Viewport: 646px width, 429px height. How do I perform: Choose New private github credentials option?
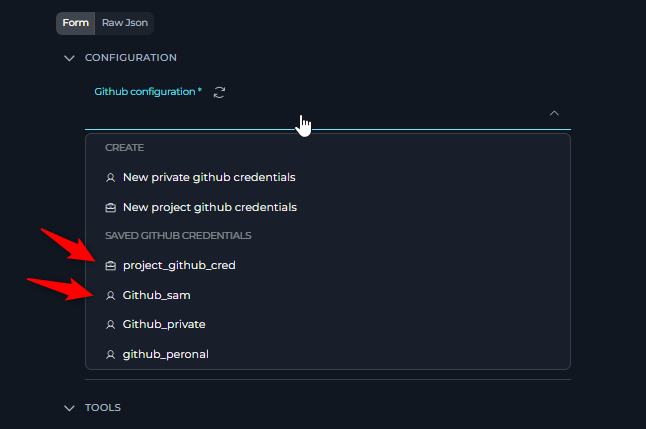click(209, 178)
